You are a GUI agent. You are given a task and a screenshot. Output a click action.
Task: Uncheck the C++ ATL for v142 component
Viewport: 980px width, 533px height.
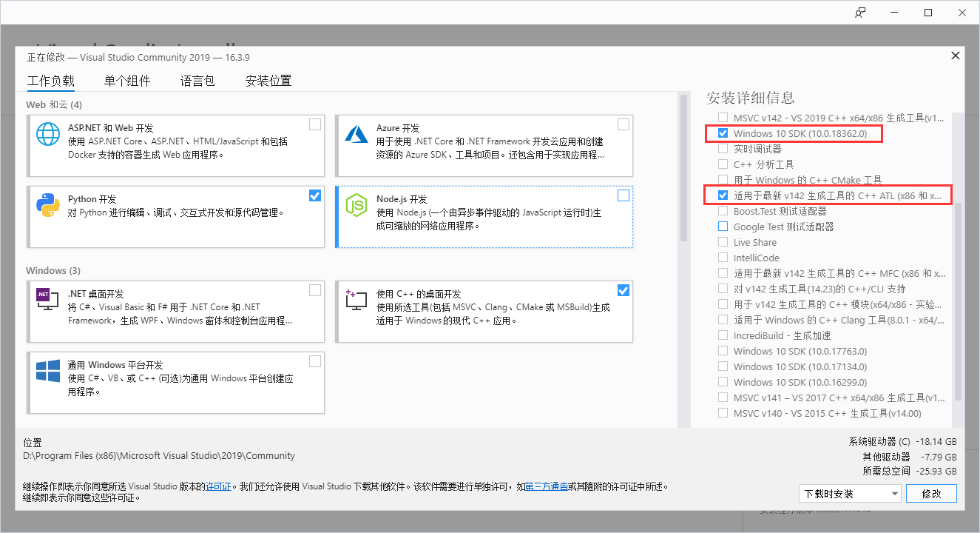coord(723,195)
